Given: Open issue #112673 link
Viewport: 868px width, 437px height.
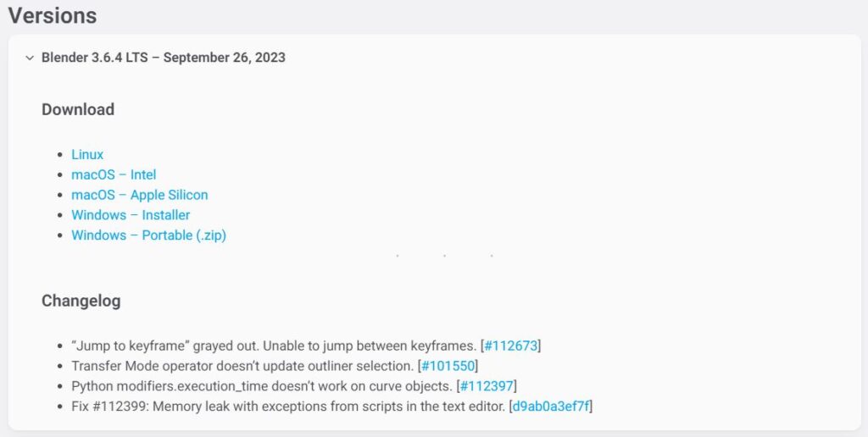Looking at the screenshot, I should pos(510,346).
